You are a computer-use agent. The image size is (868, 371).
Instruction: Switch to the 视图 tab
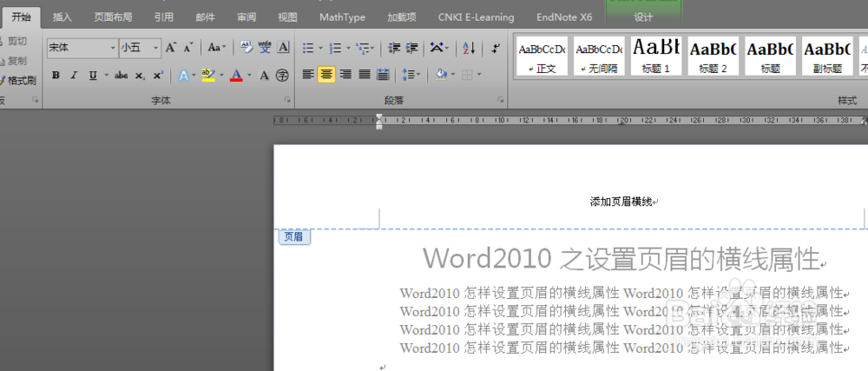pos(287,17)
